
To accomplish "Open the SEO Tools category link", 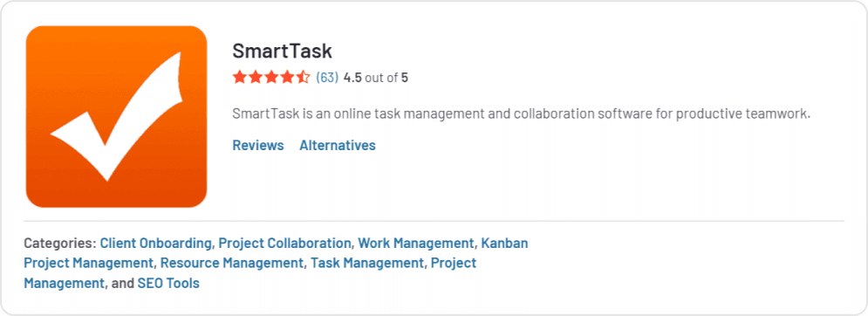I will (168, 284).
